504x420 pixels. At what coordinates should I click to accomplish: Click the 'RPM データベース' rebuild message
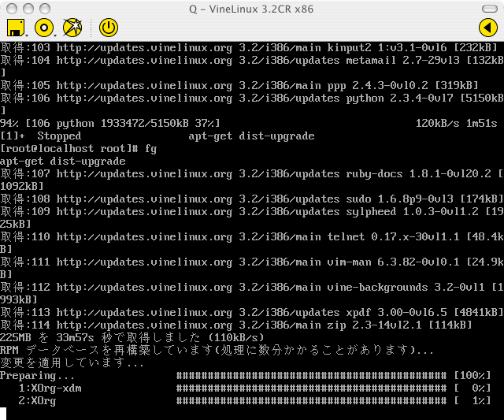coord(217,350)
